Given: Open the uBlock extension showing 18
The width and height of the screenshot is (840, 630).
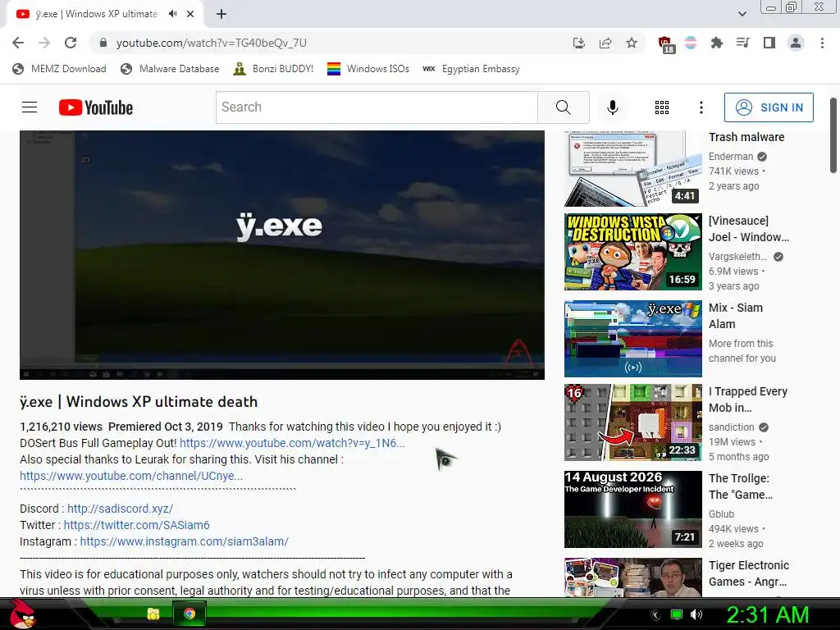Looking at the screenshot, I should tap(665, 44).
